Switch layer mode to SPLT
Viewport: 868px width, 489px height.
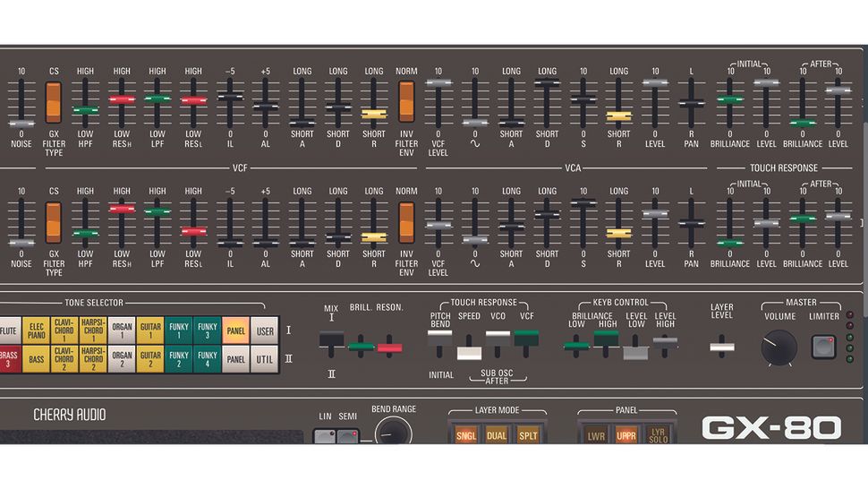click(528, 435)
